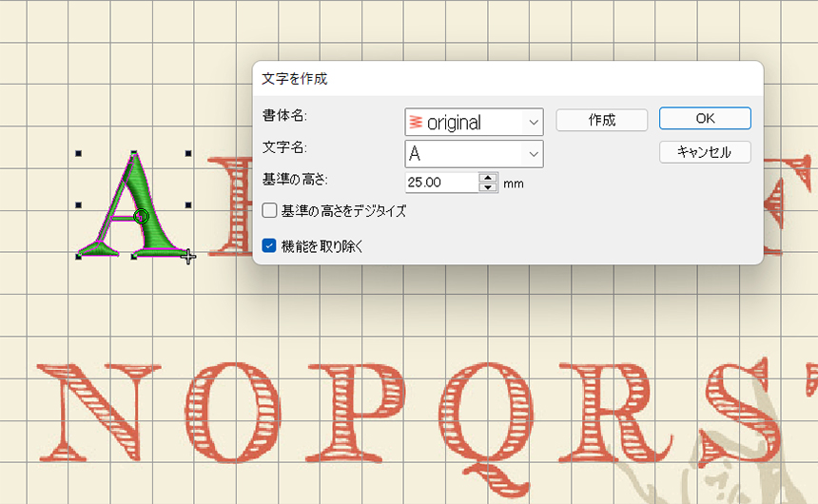Uncheck the 機能を取り除く checkbox

269,245
